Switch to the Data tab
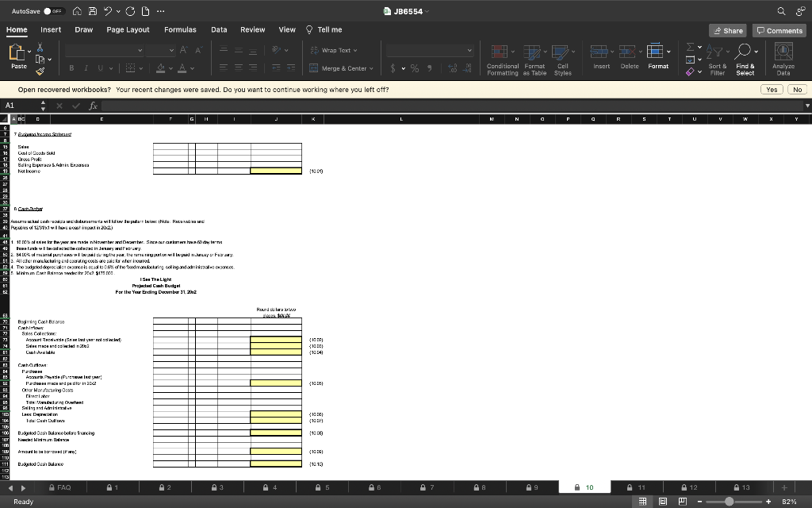This screenshot has height=508, width=812. (219, 29)
